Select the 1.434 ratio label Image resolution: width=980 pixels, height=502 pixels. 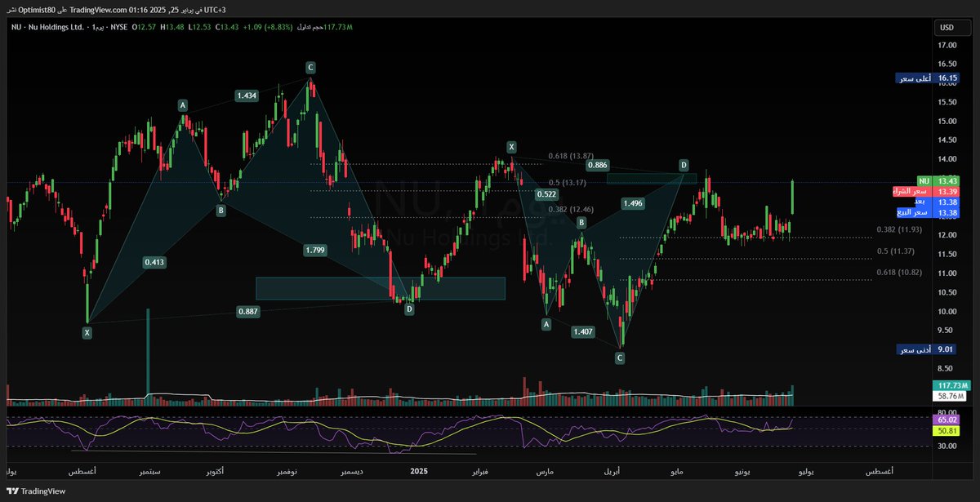click(x=247, y=96)
